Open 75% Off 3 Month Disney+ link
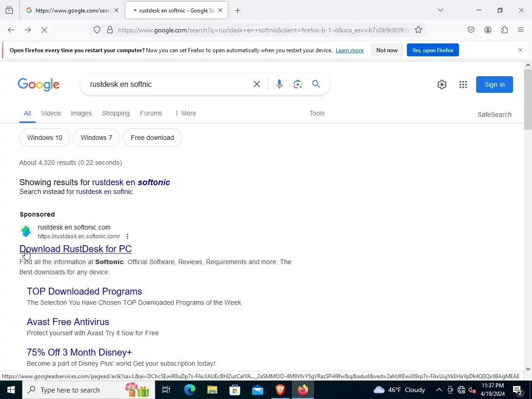The height and width of the screenshot is (399, 532). tap(79, 352)
